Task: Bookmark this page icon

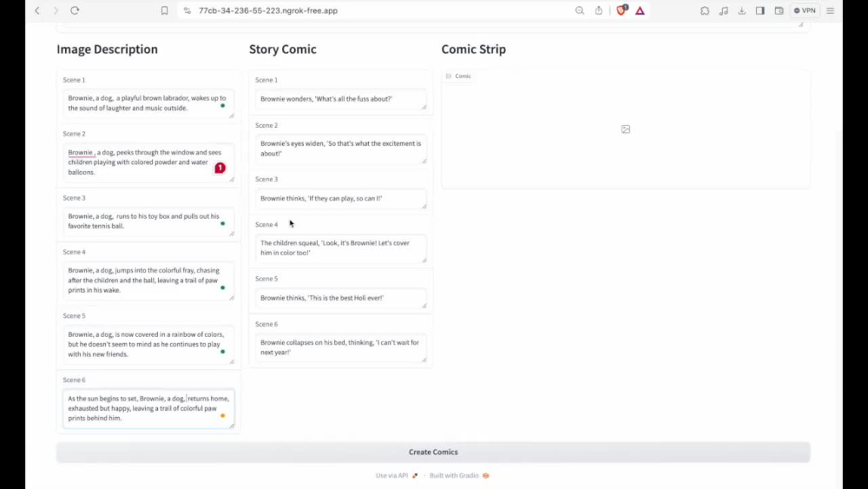Action: [164, 10]
